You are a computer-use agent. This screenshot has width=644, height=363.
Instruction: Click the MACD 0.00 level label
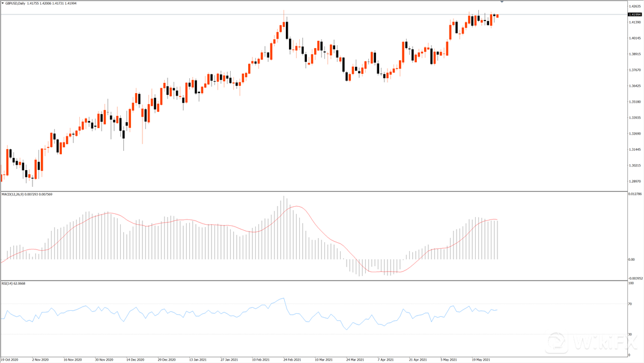(631, 260)
